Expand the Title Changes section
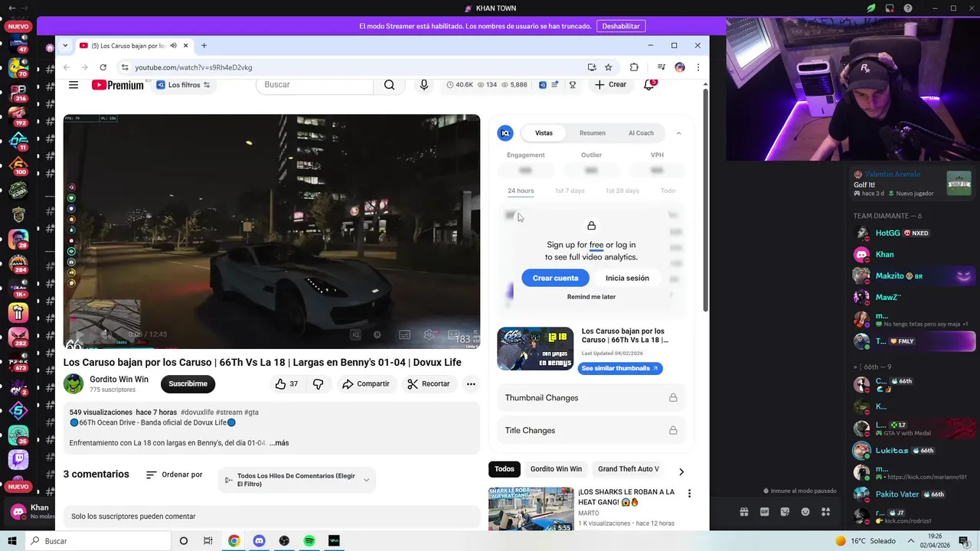Image resolution: width=980 pixels, height=551 pixels. click(x=591, y=430)
